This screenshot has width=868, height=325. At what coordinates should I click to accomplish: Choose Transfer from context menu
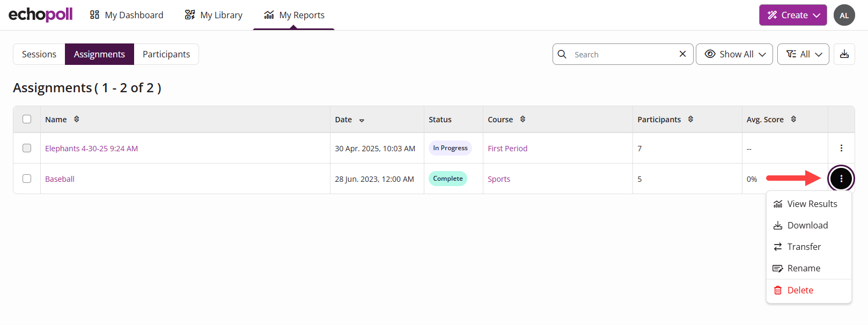pos(809,247)
